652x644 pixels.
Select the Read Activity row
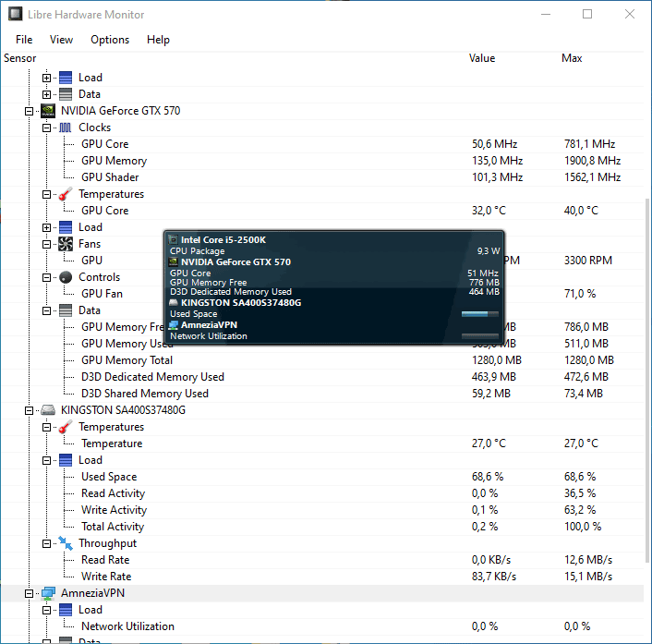coord(322,493)
